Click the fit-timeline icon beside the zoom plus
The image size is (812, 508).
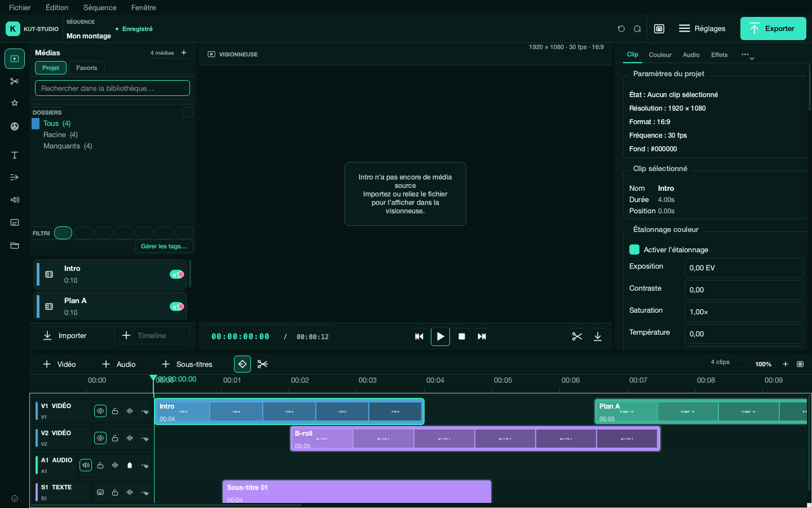[800, 364]
